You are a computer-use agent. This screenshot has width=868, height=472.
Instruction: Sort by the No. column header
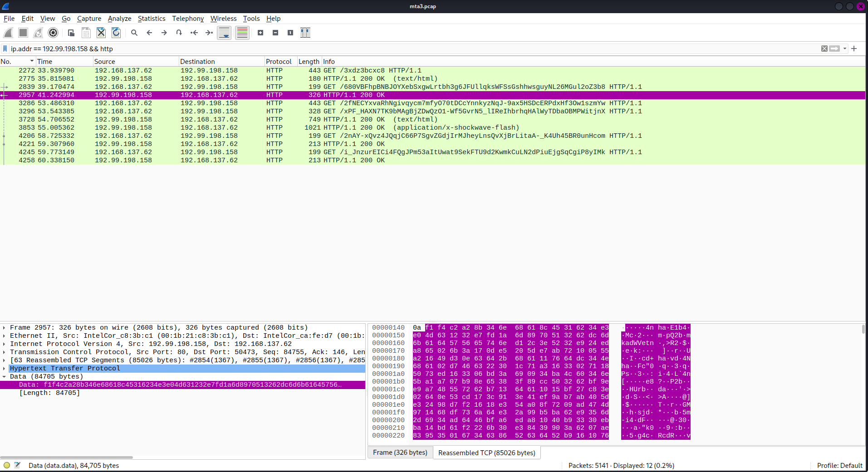pos(18,61)
